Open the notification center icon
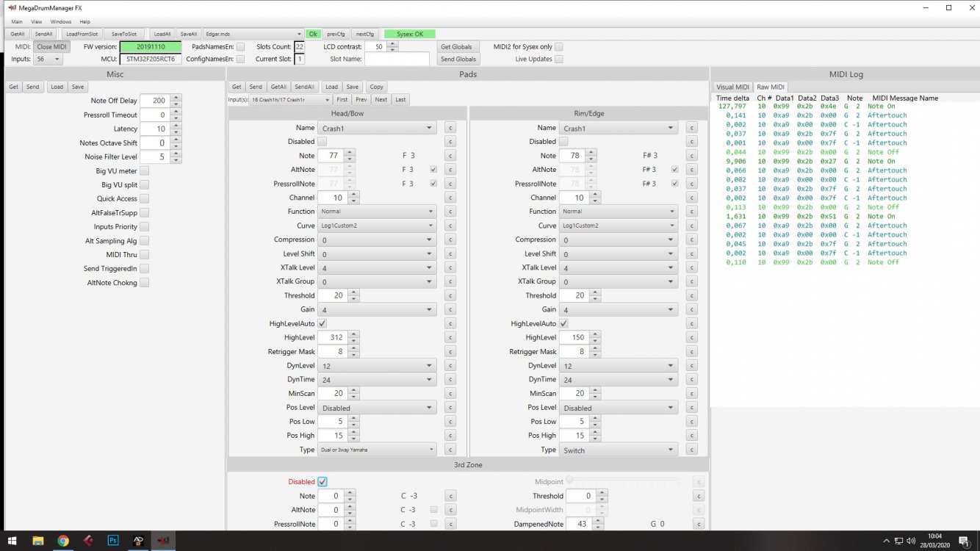Image resolution: width=980 pixels, height=551 pixels. pyautogui.click(x=965, y=541)
